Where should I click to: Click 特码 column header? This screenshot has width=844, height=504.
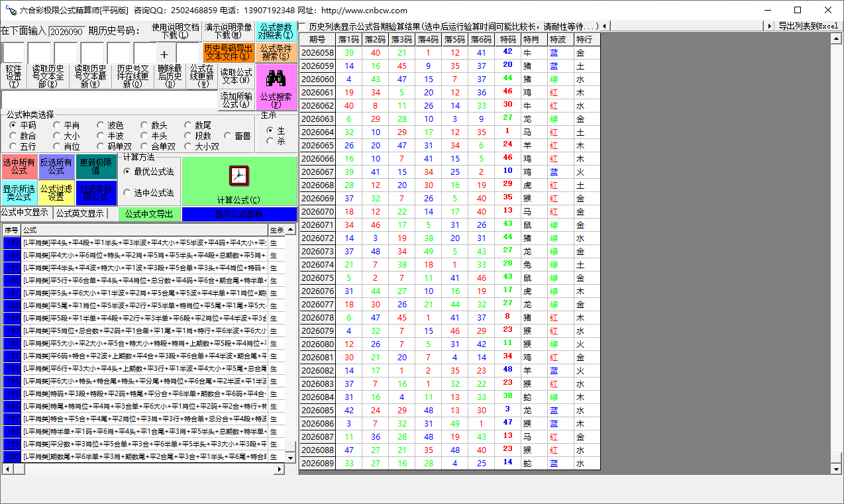point(508,40)
